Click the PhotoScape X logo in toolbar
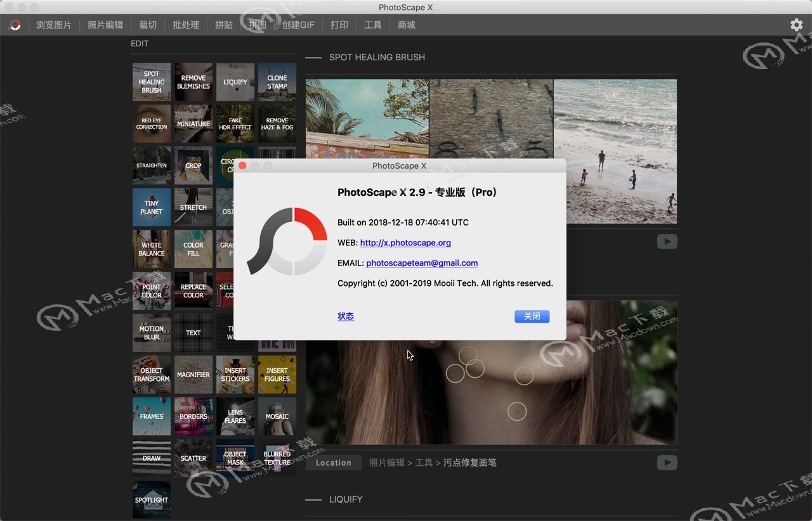Screen dimensions: 812x521 coord(15,25)
